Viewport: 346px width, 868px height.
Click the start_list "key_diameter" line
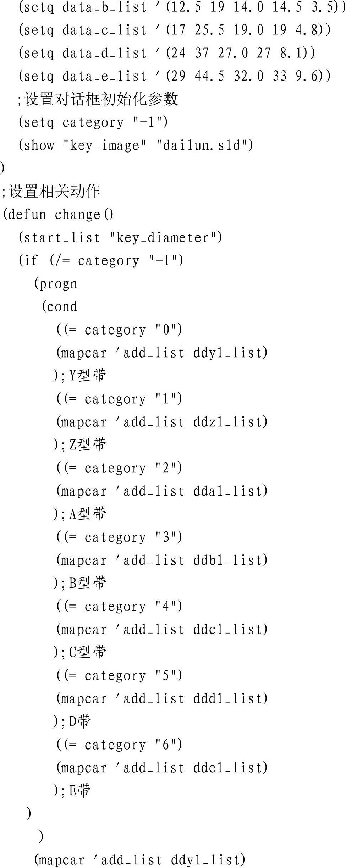coord(120,238)
